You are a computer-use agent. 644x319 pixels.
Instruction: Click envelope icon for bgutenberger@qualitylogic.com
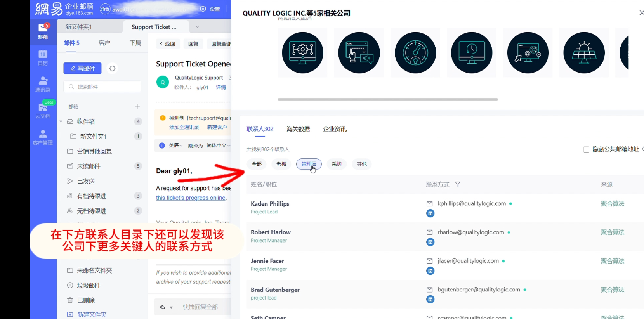tap(429, 290)
